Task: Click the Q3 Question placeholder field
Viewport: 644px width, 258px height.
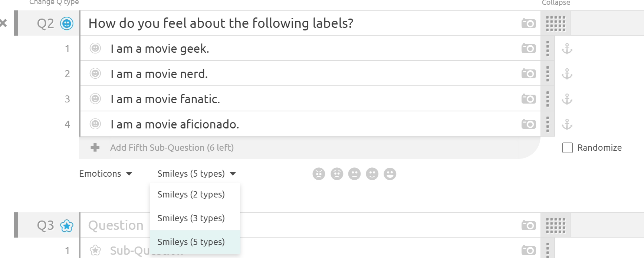Action: [116, 225]
